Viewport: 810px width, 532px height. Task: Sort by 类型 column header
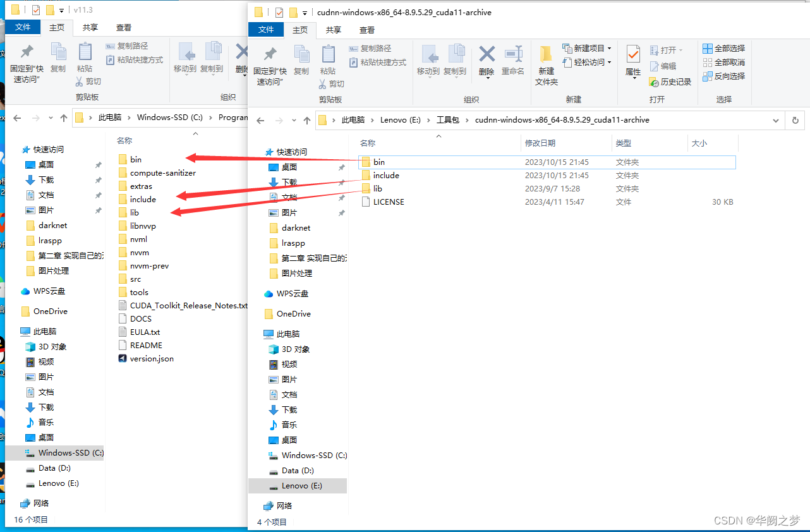tap(650, 143)
